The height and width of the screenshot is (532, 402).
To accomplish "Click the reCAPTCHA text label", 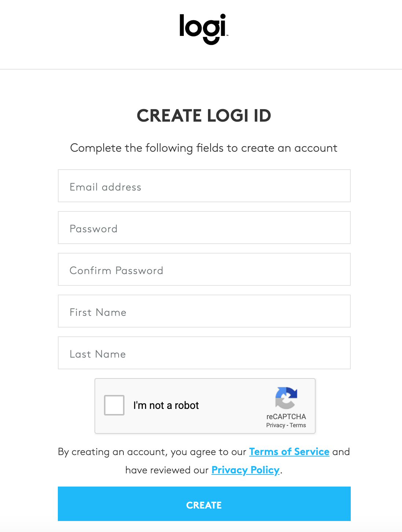I will click(x=286, y=417).
